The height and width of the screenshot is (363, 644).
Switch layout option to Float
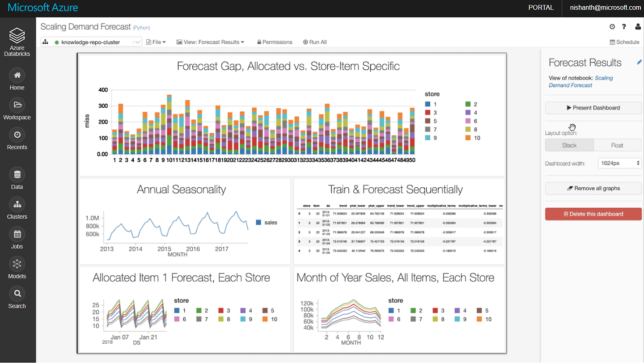[617, 145]
